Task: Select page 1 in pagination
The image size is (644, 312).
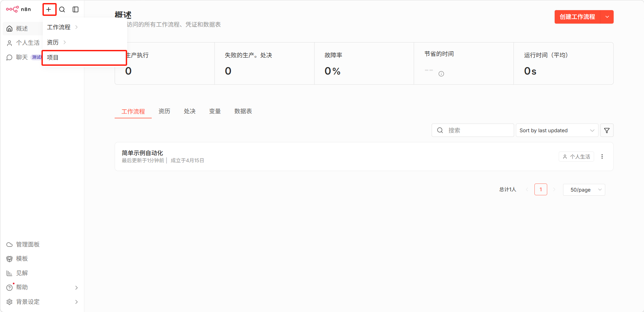Action: pos(541,190)
